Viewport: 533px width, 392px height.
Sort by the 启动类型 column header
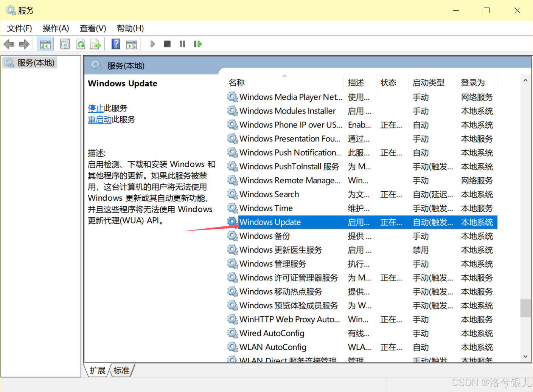coord(434,83)
